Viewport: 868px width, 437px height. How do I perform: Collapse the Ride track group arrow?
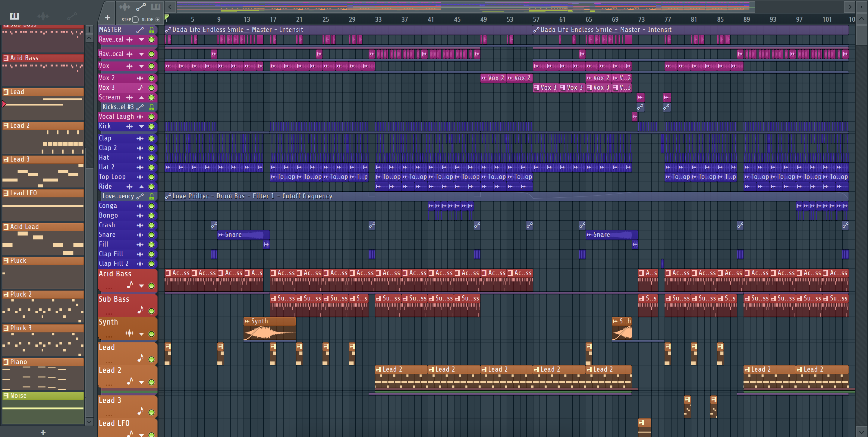142,187
